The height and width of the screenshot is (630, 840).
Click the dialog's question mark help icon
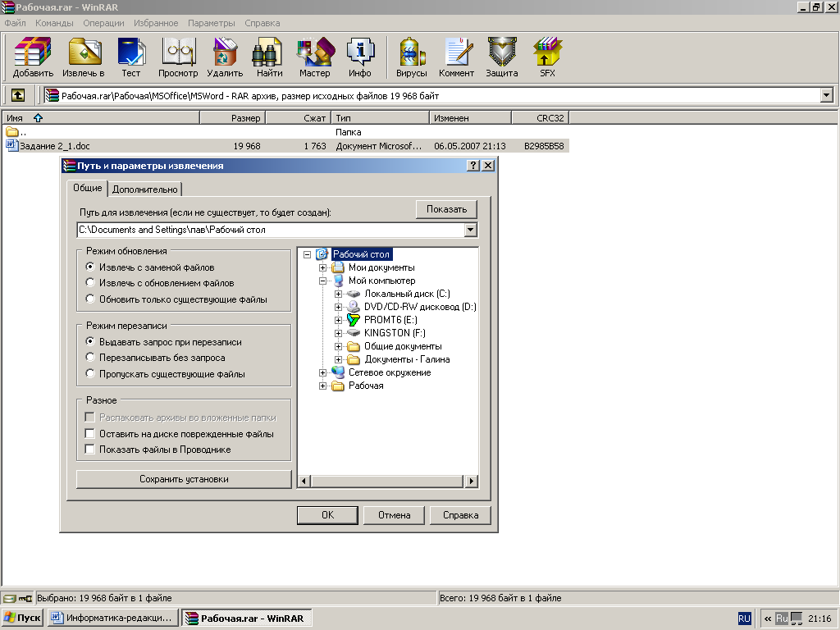(473, 166)
